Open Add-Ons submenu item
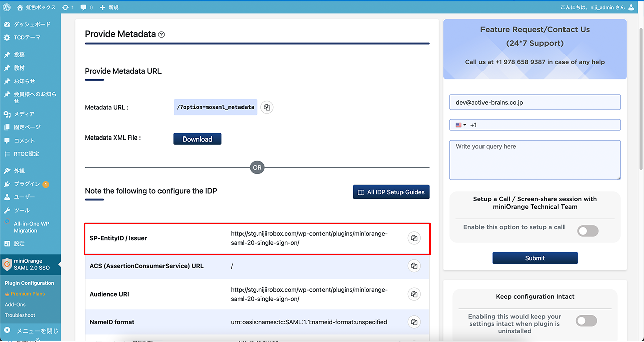The height and width of the screenshot is (342, 644). point(15,304)
